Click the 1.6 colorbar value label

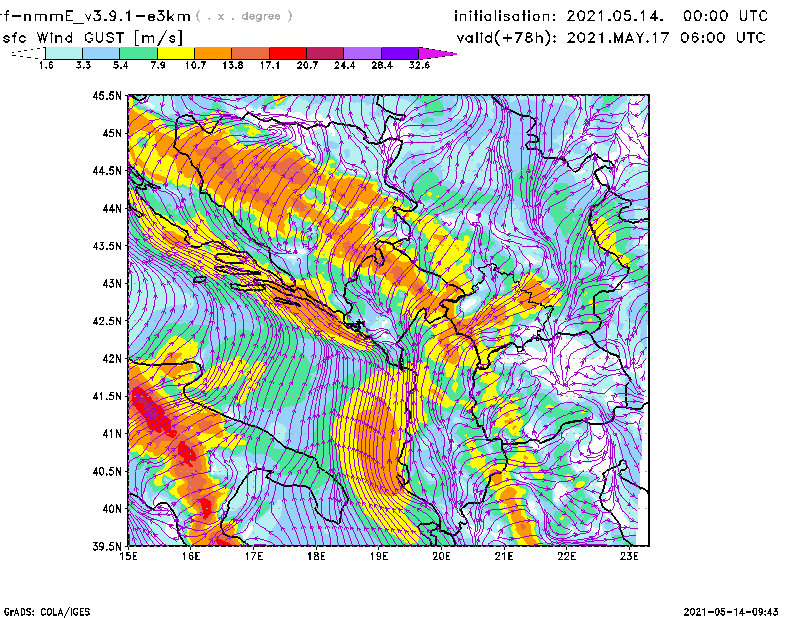(x=46, y=65)
